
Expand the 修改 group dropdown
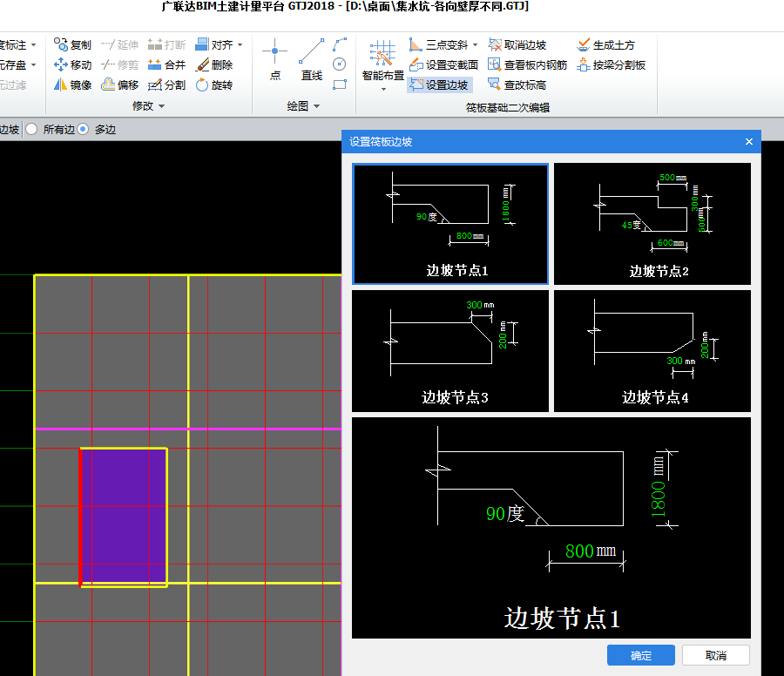(x=161, y=106)
